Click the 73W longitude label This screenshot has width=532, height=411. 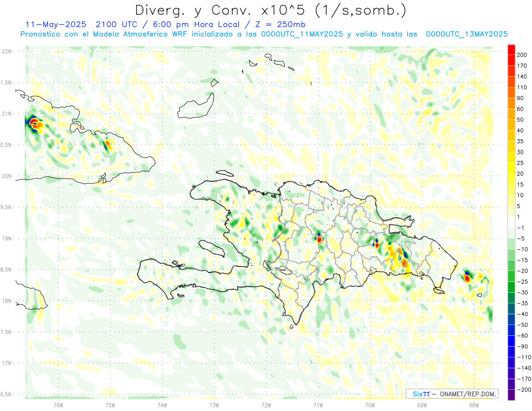point(214,405)
